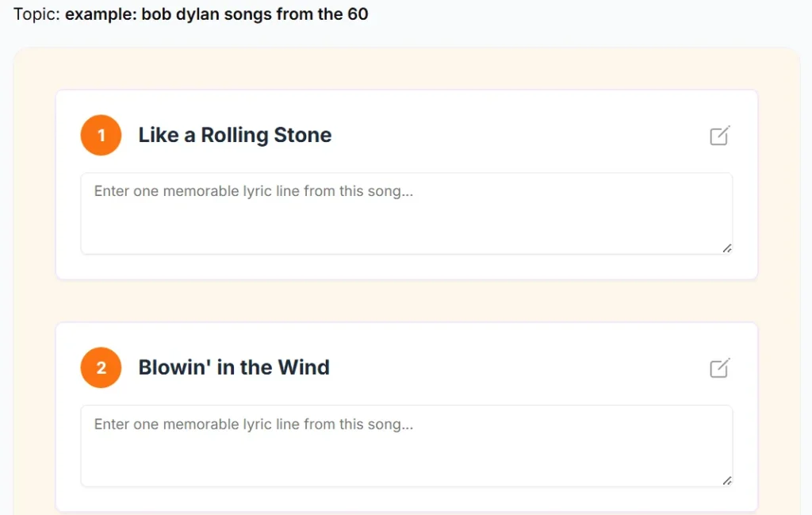Viewport: 812px width, 515px height.
Task: Click the placeholder text in the second lyric box
Action: coord(254,425)
